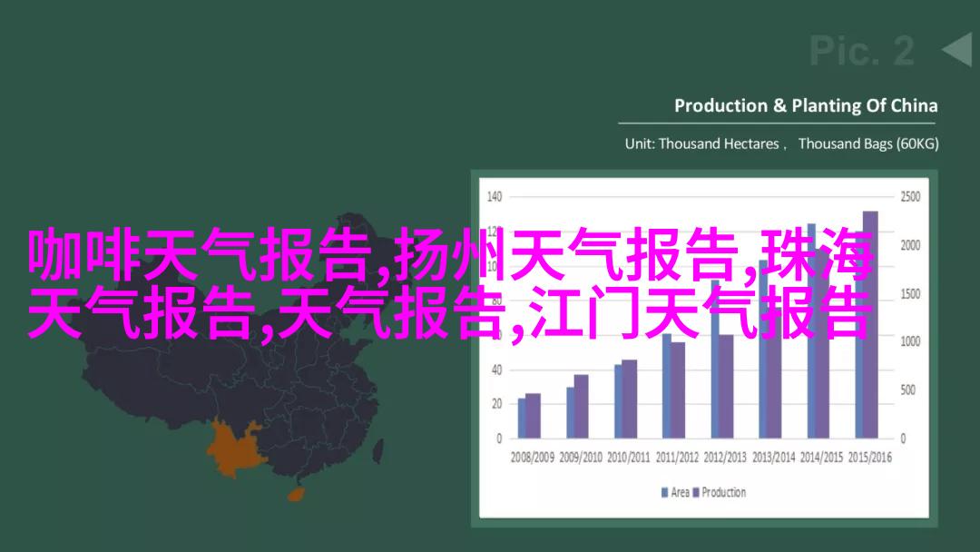Viewport: 980px width, 552px height.
Task: Click the right axis value 2000
Action: (x=911, y=245)
